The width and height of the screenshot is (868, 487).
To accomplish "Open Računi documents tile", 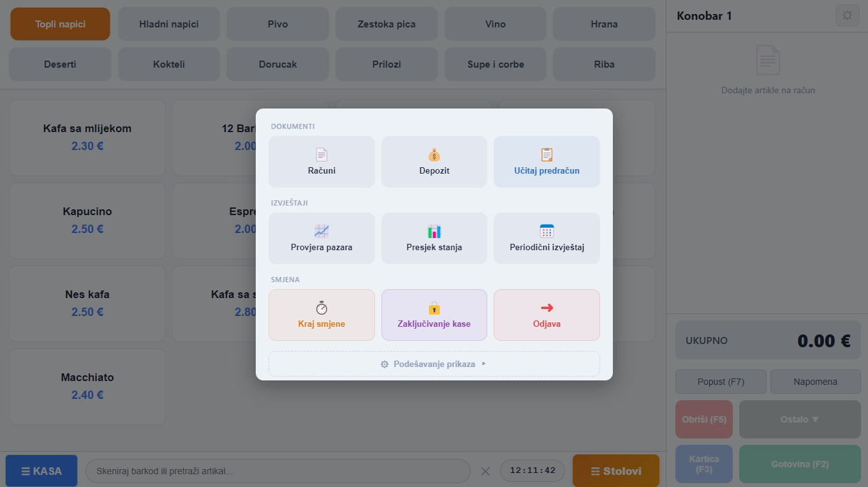I will [x=321, y=161].
